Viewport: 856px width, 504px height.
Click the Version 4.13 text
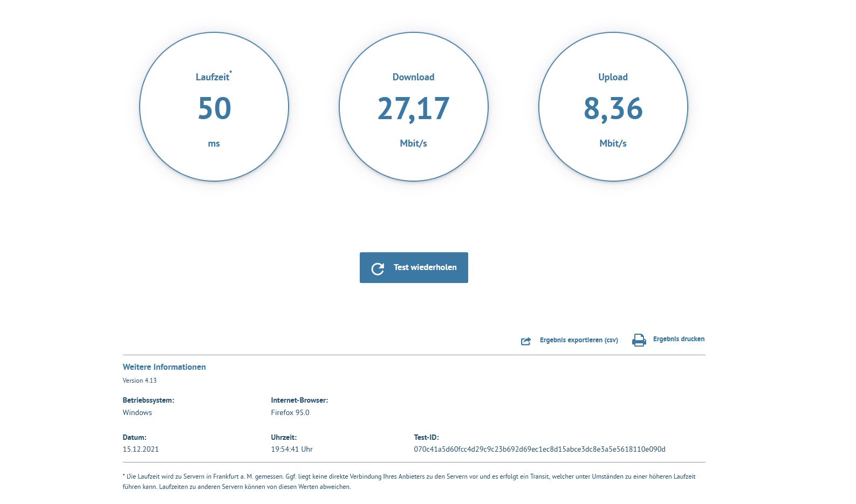coord(140,381)
